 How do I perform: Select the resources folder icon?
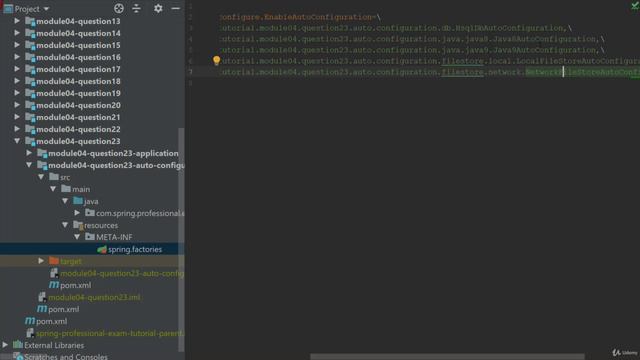coord(78,225)
